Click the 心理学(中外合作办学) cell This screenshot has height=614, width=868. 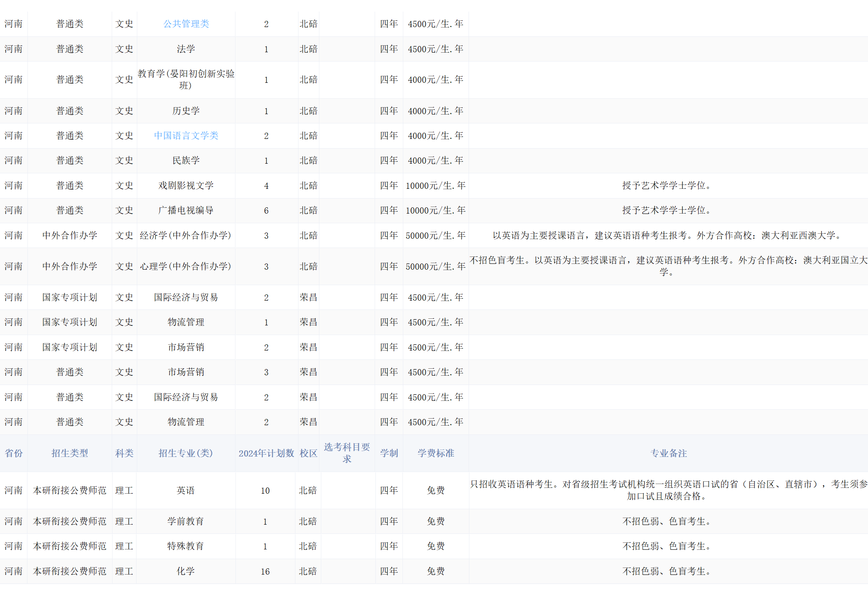[x=186, y=267]
